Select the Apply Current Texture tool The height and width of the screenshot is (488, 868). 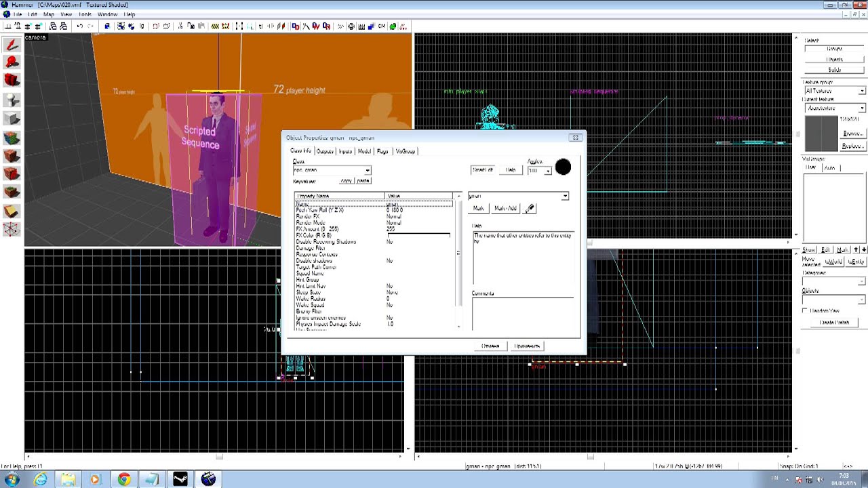12,156
